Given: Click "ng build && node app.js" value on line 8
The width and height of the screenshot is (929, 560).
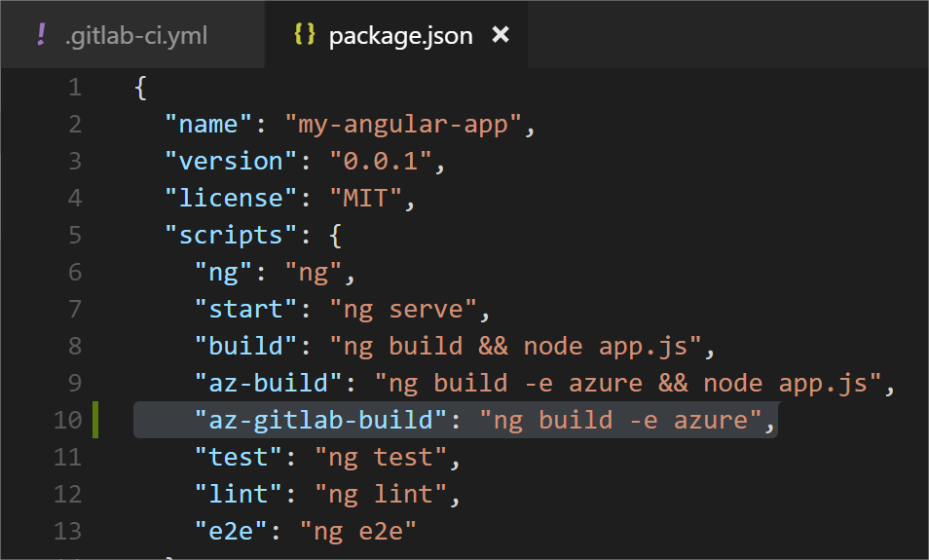Looking at the screenshot, I should point(515,347).
